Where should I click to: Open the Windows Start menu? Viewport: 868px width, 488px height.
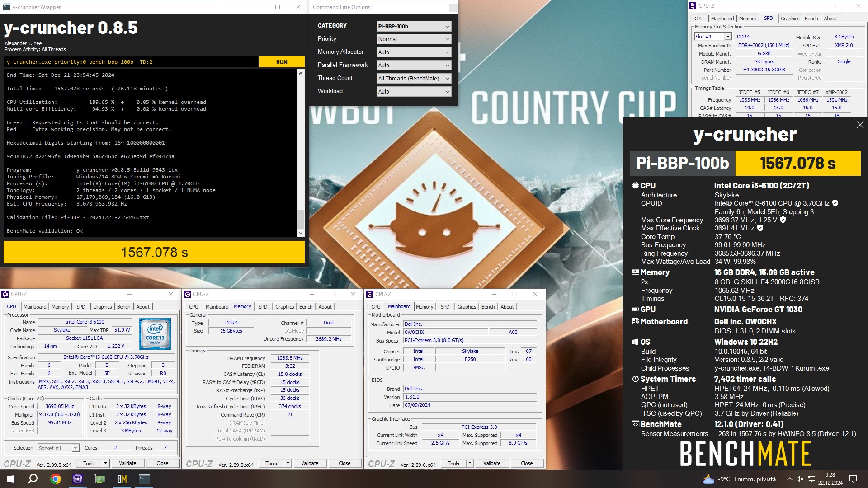pos(11,479)
